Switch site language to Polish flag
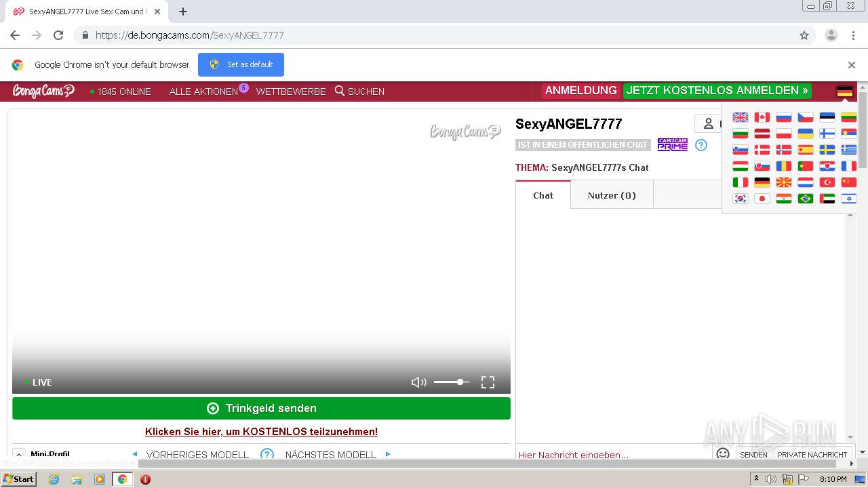 [x=784, y=134]
